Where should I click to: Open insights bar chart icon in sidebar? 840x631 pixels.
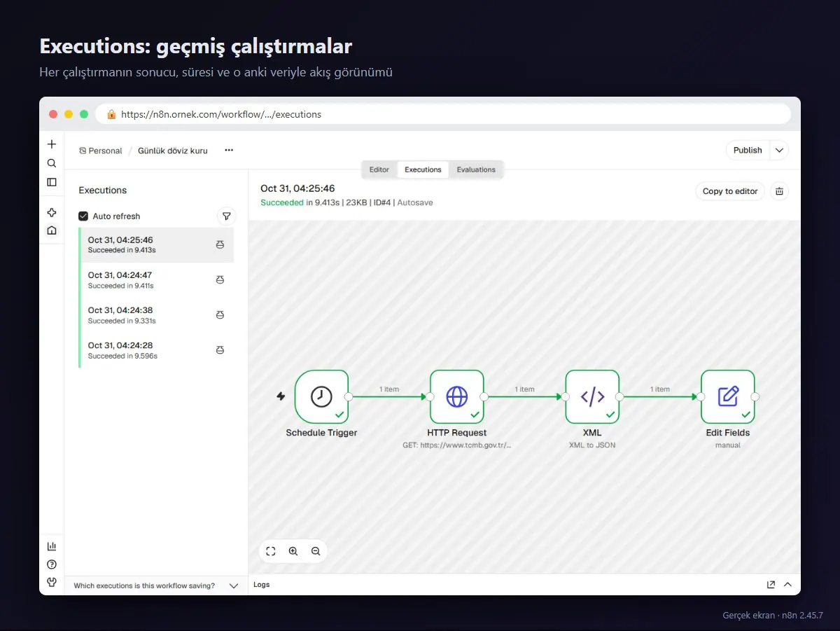click(51, 546)
